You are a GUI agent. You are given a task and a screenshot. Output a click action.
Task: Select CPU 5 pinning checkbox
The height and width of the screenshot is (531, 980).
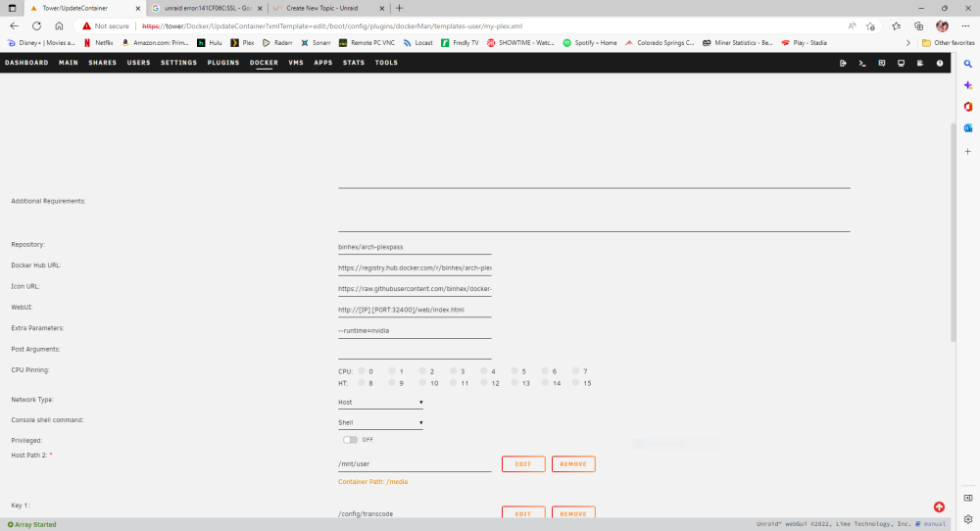(x=514, y=371)
